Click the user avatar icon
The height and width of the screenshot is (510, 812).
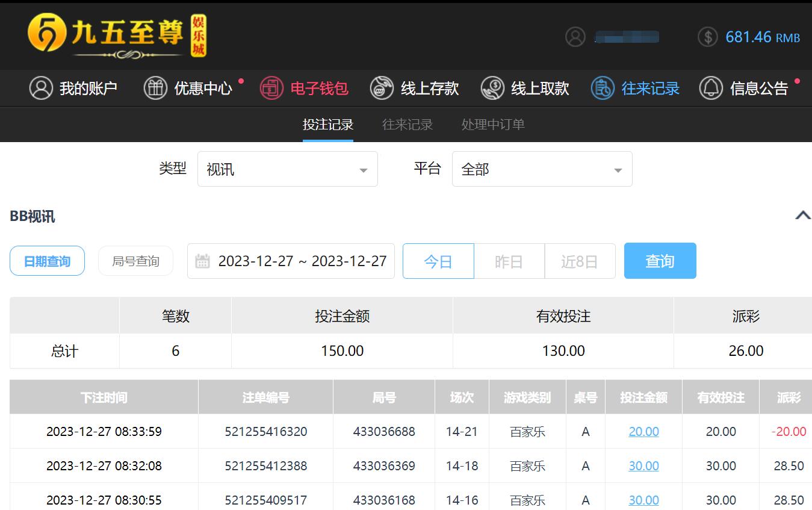[575, 37]
